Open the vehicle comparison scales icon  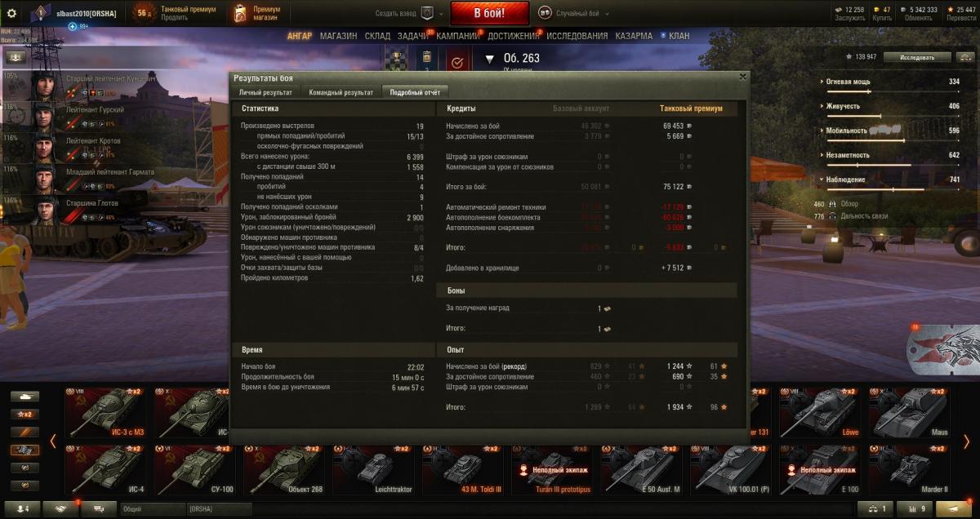pos(877,508)
